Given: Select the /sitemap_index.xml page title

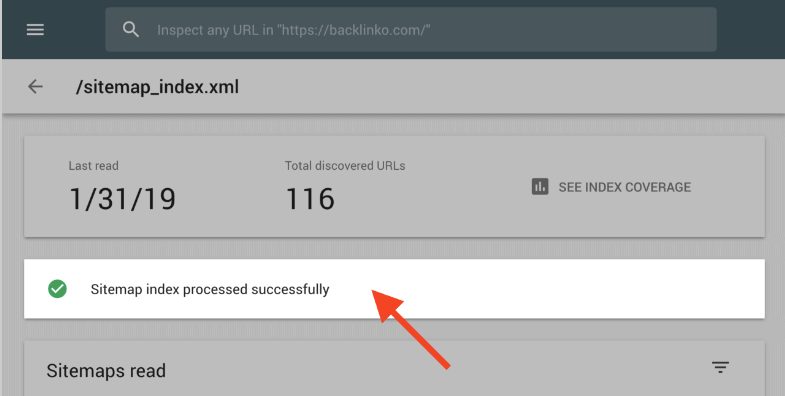Looking at the screenshot, I should tap(157, 87).
